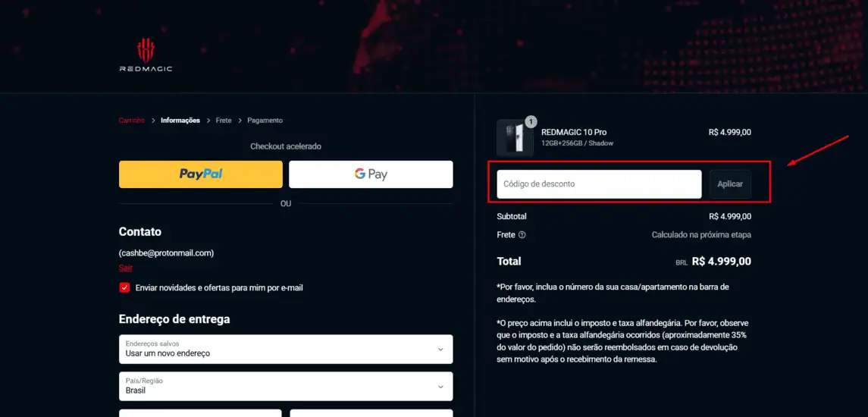Screen dimensions: 868x417
Task: Click the 12GB+256GB / Shadow variant text
Action: tap(577, 143)
